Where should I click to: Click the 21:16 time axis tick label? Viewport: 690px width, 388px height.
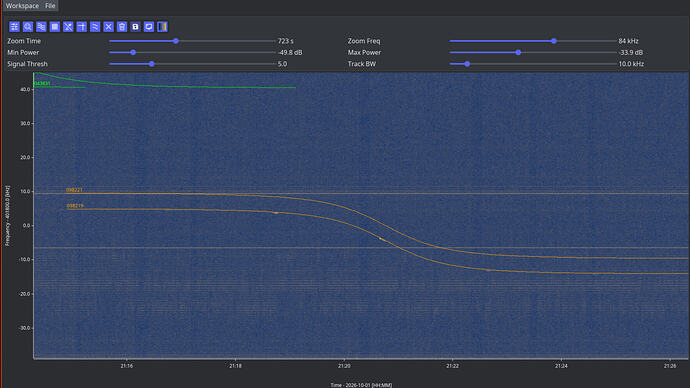pyautogui.click(x=127, y=366)
